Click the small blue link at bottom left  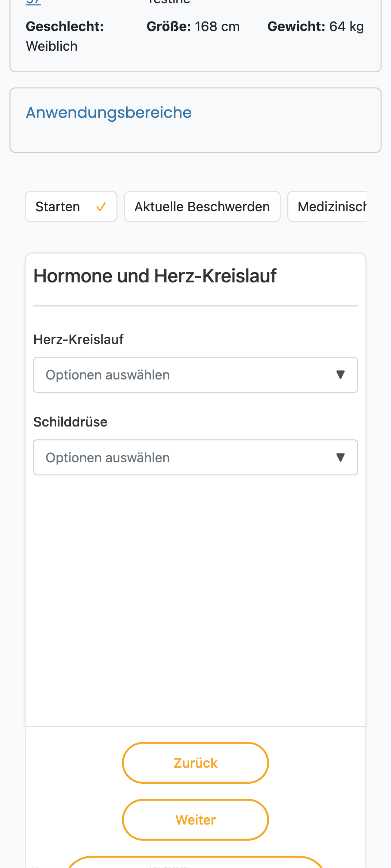coord(36,866)
